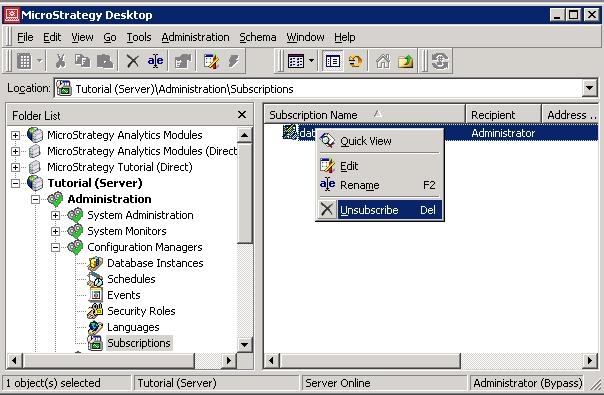Click the Run lightning toolbar icon
This screenshot has height=395, width=604.
pyautogui.click(x=233, y=61)
